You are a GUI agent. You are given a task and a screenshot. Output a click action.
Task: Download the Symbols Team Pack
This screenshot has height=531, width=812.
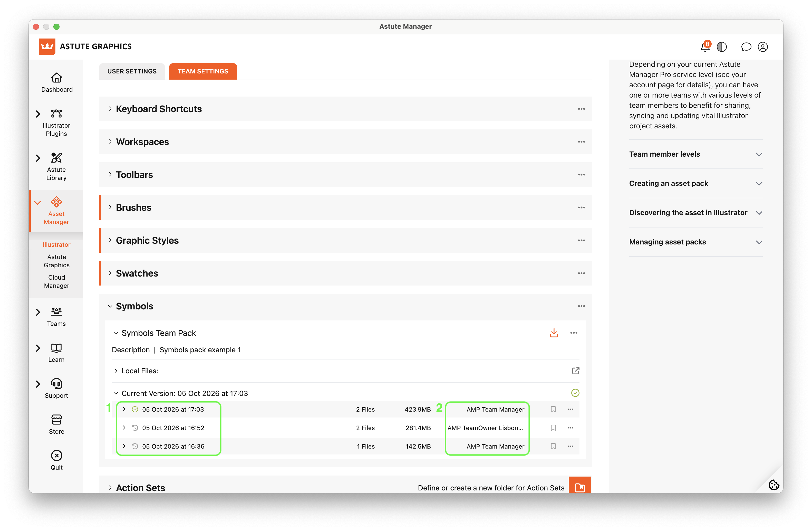click(554, 333)
